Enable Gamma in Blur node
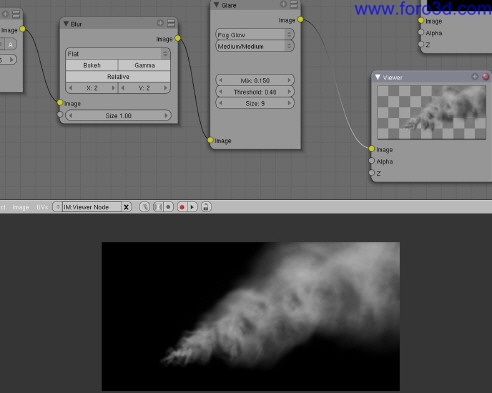The image size is (492, 393). pyautogui.click(x=144, y=65)
